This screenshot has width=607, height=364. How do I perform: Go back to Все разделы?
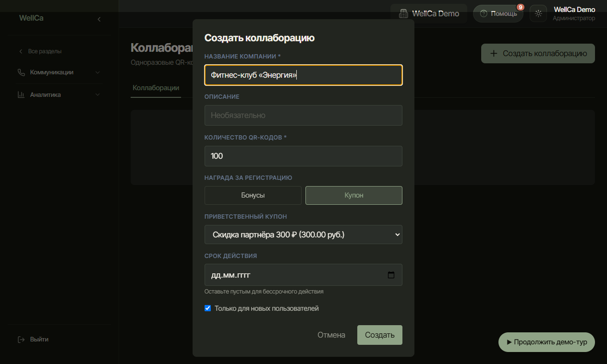click(x=40, y=51)
